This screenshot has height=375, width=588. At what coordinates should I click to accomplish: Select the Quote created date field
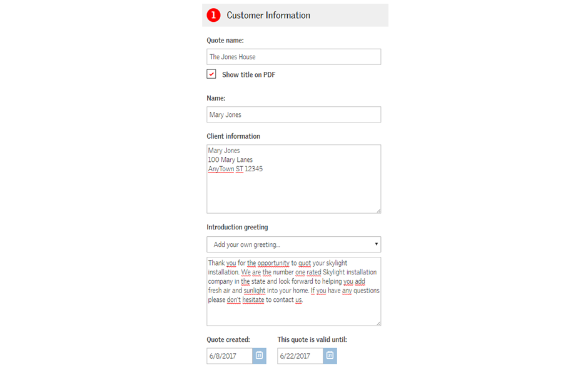pyautogui.click(x=230, y=356)
